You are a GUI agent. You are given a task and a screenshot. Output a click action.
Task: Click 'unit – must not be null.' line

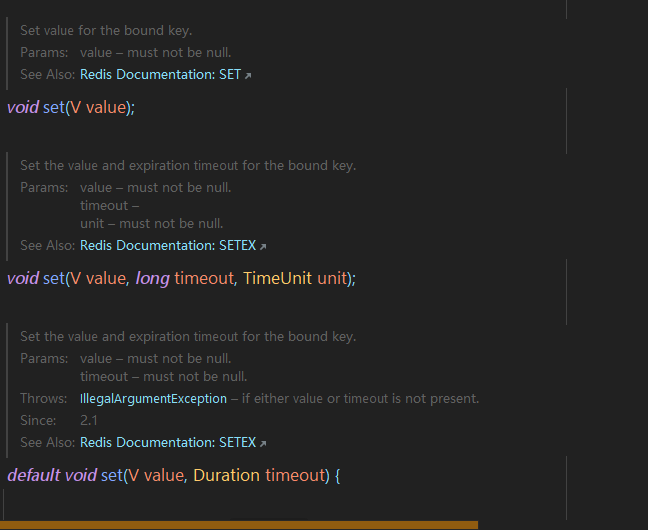pos(152,224)
